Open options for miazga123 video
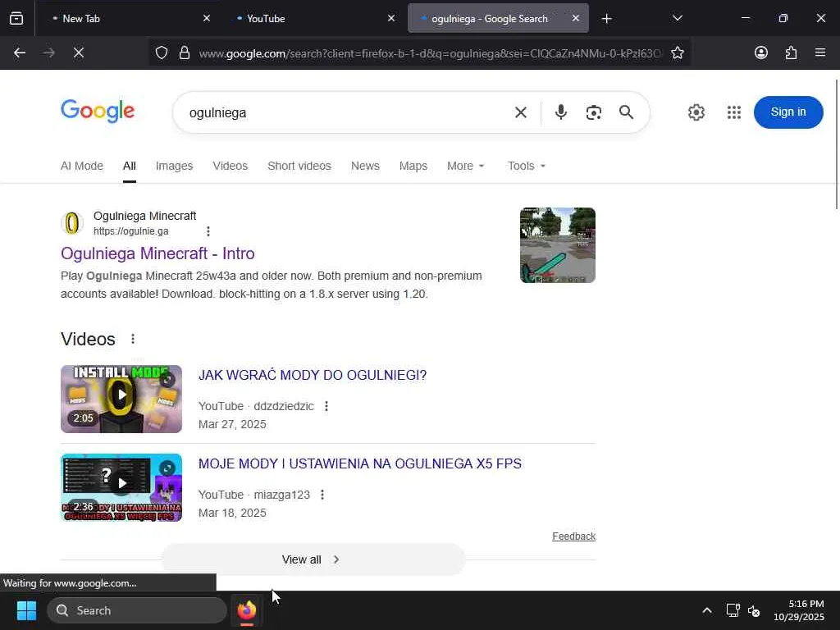The image size is (840, 630). (x=322, y=495)
